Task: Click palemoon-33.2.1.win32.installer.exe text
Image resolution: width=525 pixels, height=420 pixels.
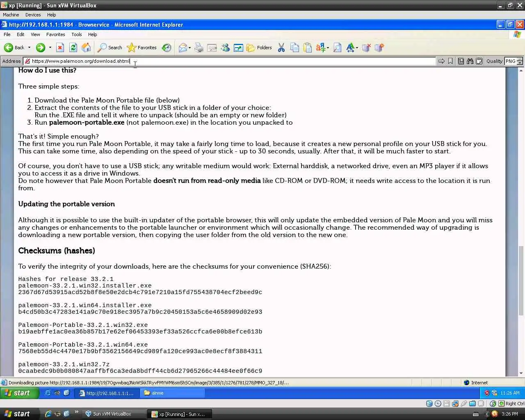Action: tap(85, 285)
